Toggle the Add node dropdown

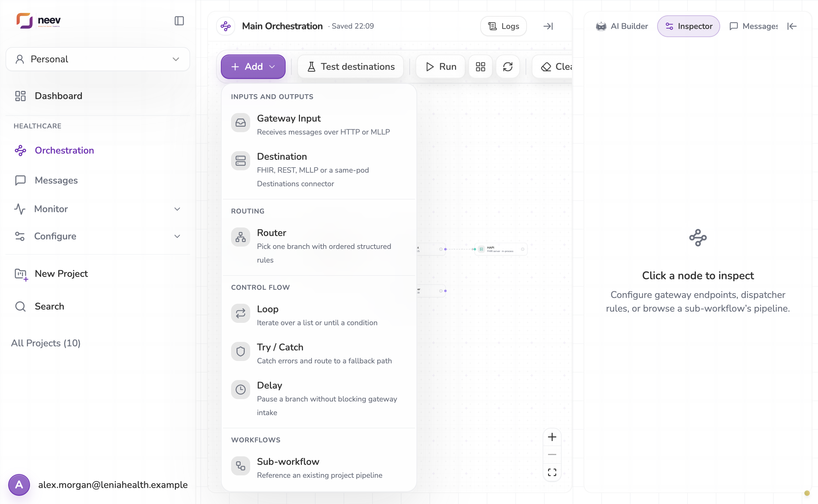[253, 67]
